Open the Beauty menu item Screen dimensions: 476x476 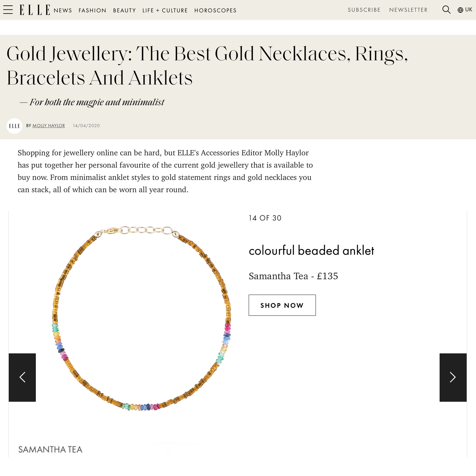click(124, 10)
